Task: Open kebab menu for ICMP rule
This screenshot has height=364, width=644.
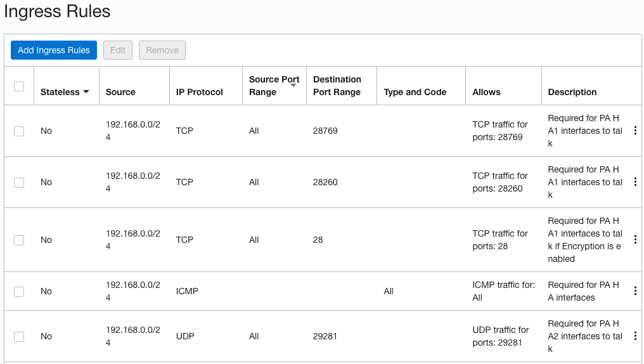Action: pyautogui.click(x=635, y=291)
